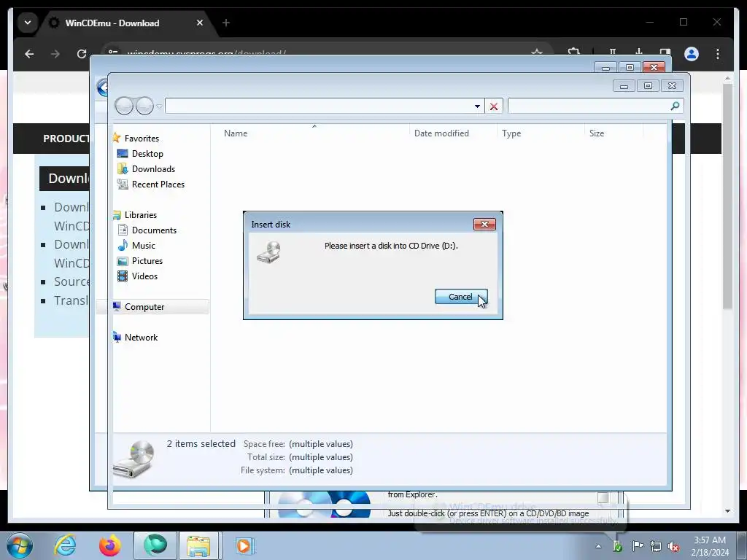Viewport: 747px width, 560px height.
Task: Click the Chrome scrollbar down arrow
Action: (727, 511)
